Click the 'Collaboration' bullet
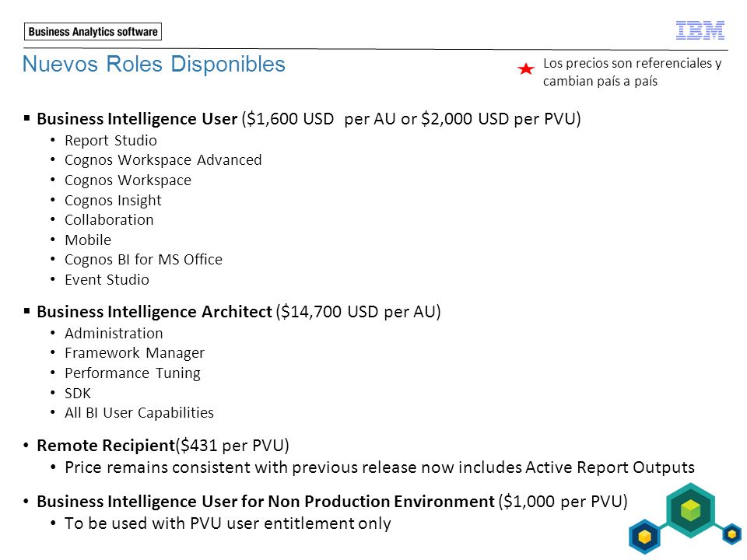 (x=109, y=219)
